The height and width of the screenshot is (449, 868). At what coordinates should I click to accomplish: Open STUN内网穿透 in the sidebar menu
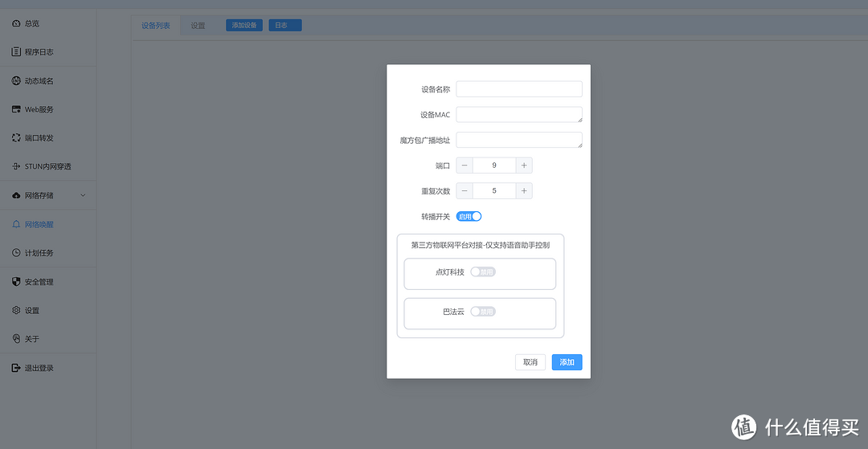47,166
